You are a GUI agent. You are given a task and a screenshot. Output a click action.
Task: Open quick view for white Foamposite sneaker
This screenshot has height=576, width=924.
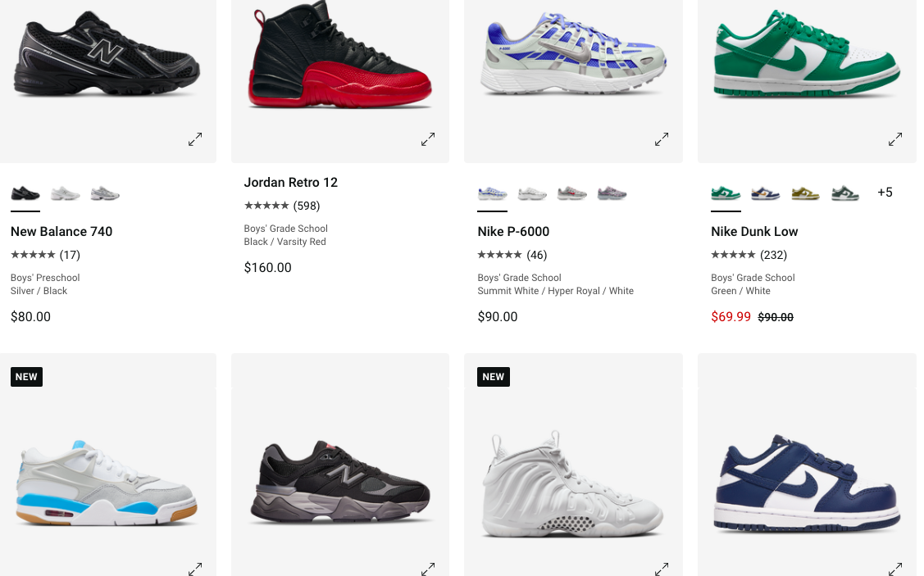click(662, 568)
